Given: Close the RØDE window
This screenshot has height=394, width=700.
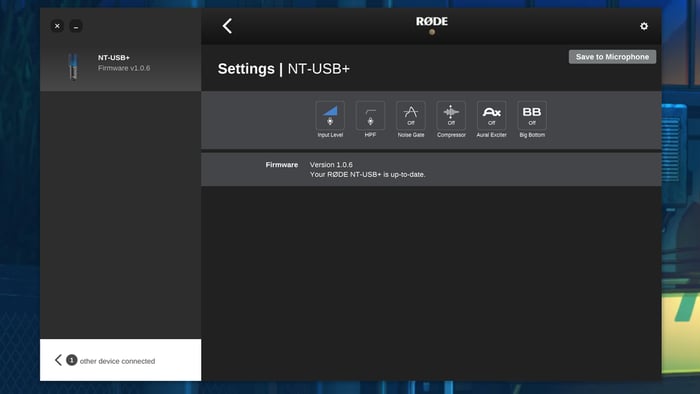Looking at the screenshot, I should (57, 26).
